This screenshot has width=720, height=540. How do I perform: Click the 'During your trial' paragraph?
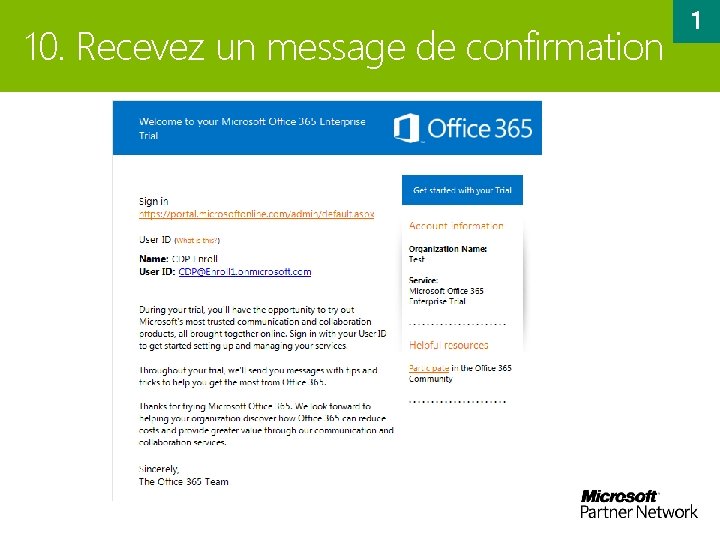click(x=262, y=328)
